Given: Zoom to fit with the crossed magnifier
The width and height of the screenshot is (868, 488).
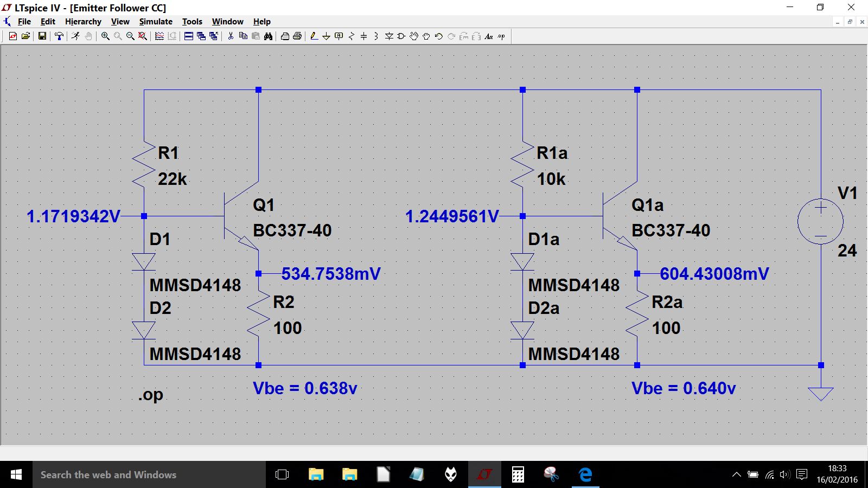Looking at the screenshot, I should point(143,36).
